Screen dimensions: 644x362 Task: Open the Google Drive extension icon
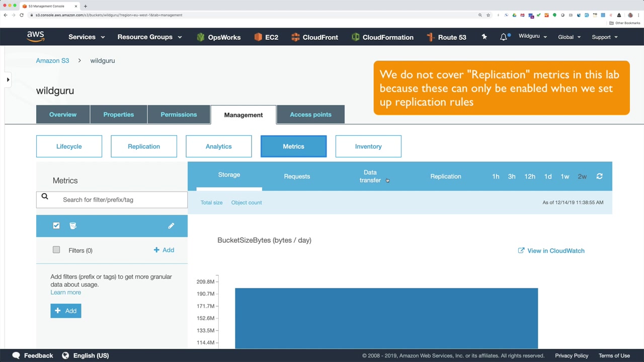tap(514, 15)
